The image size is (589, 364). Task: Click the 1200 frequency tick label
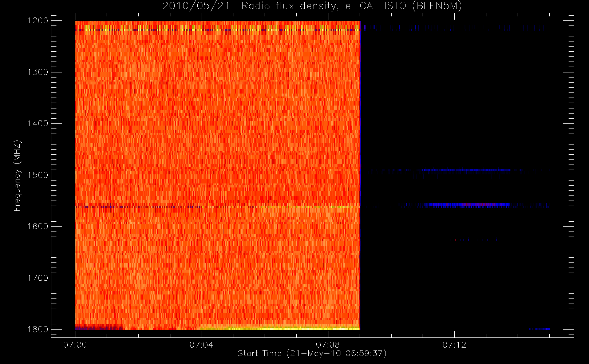click(x=38, y=21)
